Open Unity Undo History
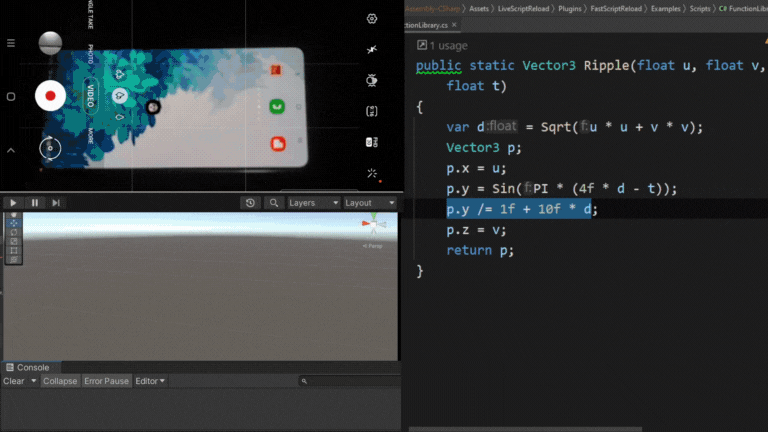768x432 pixels. [x=250, y=203]
